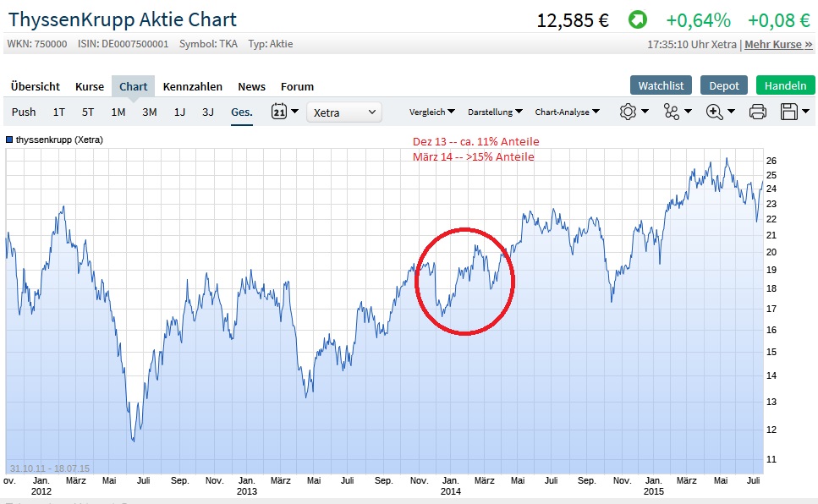
Task: Open the zoom magnifier tool
Action: click(x=714, y=112)
